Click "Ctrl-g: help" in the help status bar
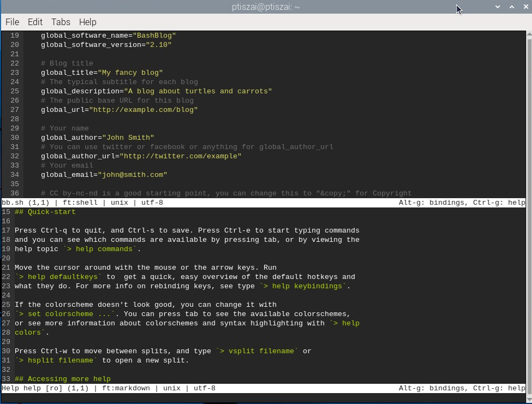This screenshot has width=532, height=404. pyautogui.click(x=499, y=388)
